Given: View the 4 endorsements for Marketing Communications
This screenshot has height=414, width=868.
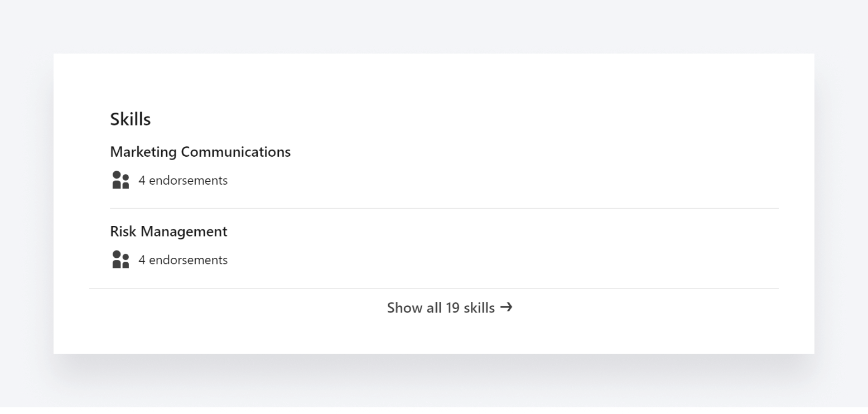Looking at the screenshot, I should (183, 181).
